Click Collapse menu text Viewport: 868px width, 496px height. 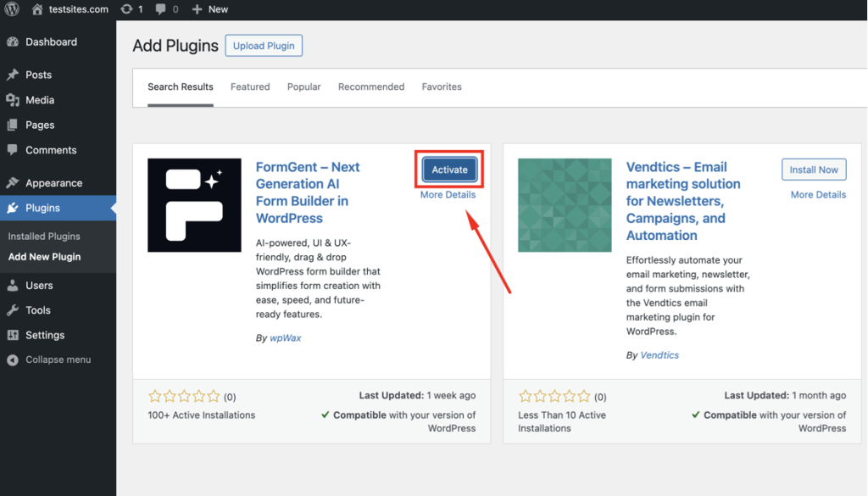tap(58, 359)
